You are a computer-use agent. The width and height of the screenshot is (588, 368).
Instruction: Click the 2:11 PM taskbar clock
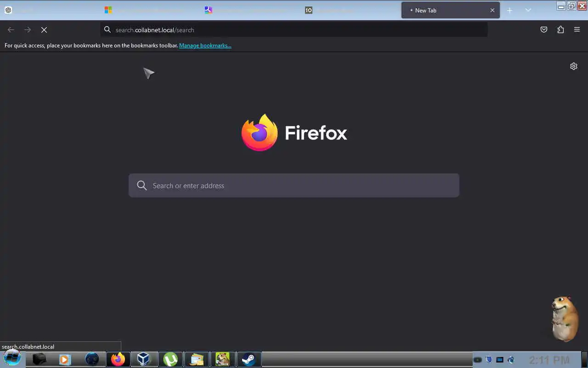549,360
